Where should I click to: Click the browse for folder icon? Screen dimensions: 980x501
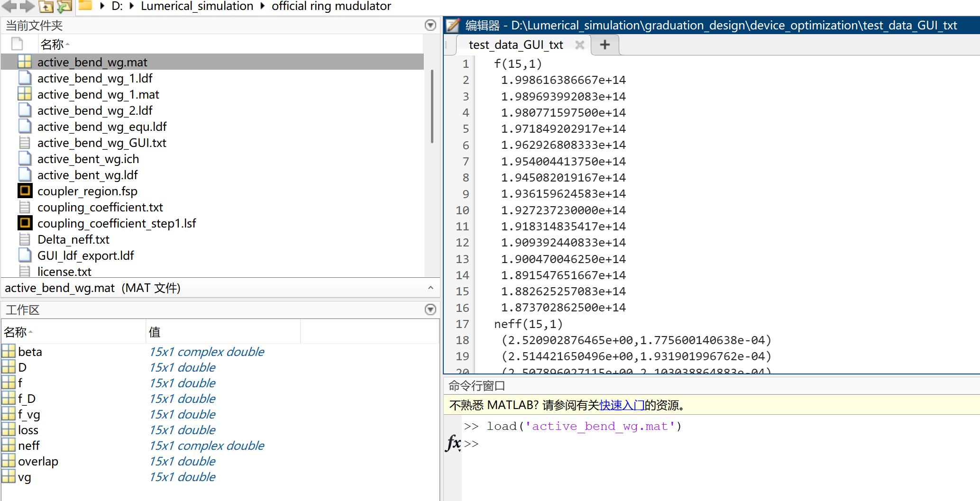click(x=64, y=6)
